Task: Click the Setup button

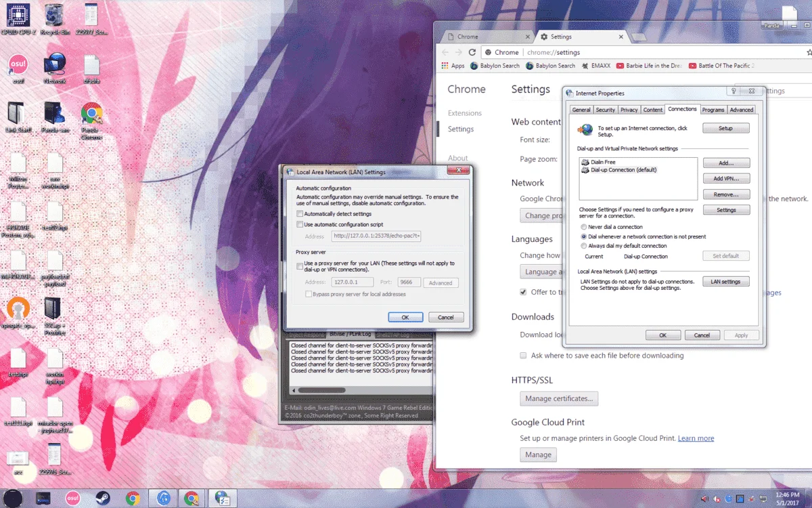Action: tap(726, 128)
